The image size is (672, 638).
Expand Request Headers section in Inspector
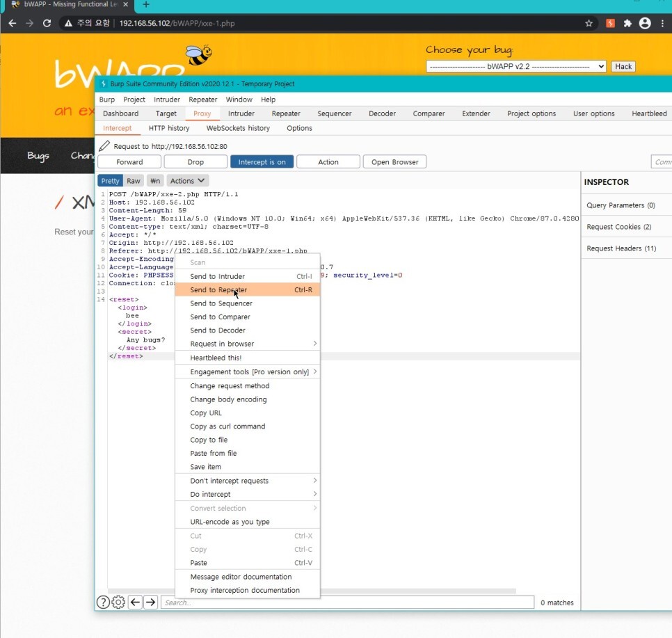tap(621, 248)
